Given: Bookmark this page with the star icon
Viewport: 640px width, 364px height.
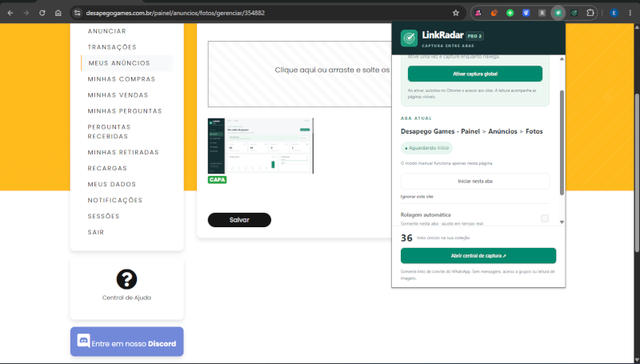Looking at the screenshot, I should [x=456, y=13].
